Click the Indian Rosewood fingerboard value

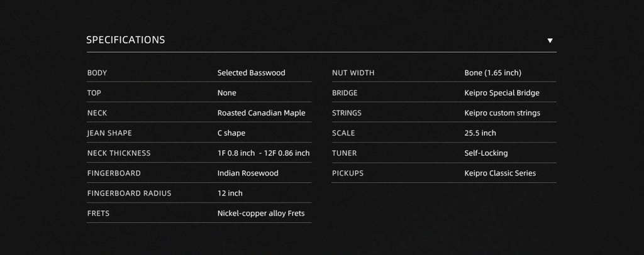coord(248,173)
